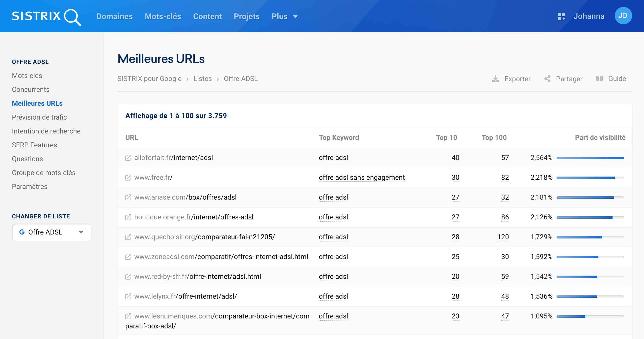Go to Offre ADSL breadcrumb

(x=241, y=78)
